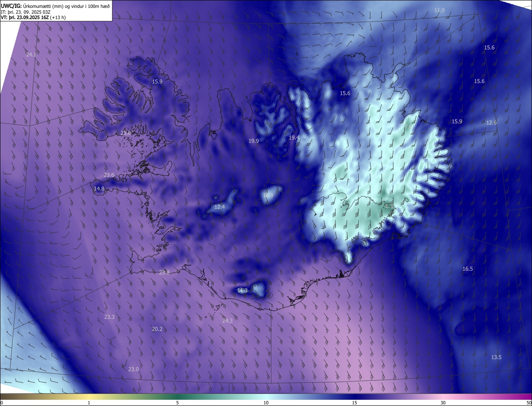Click the 0 tick on the color scale
The height and width of the screenshot is (406, 532).
pos(2,403)
